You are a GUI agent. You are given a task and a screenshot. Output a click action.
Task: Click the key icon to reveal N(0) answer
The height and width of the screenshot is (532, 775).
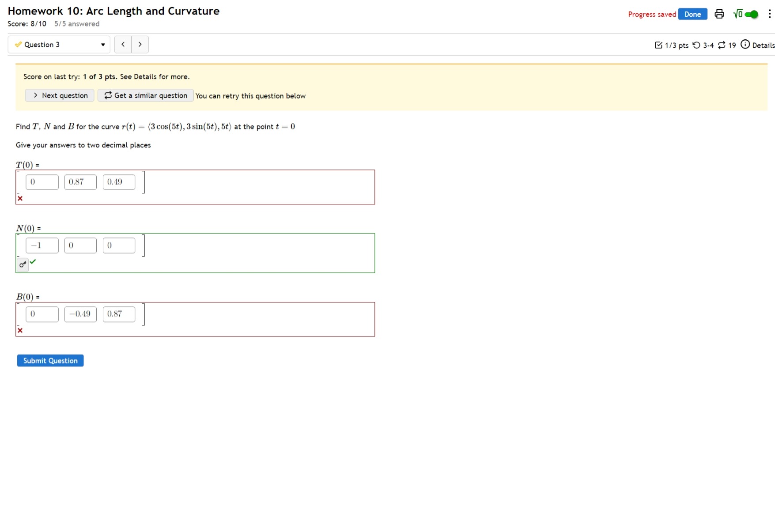[x=23, y=264]
